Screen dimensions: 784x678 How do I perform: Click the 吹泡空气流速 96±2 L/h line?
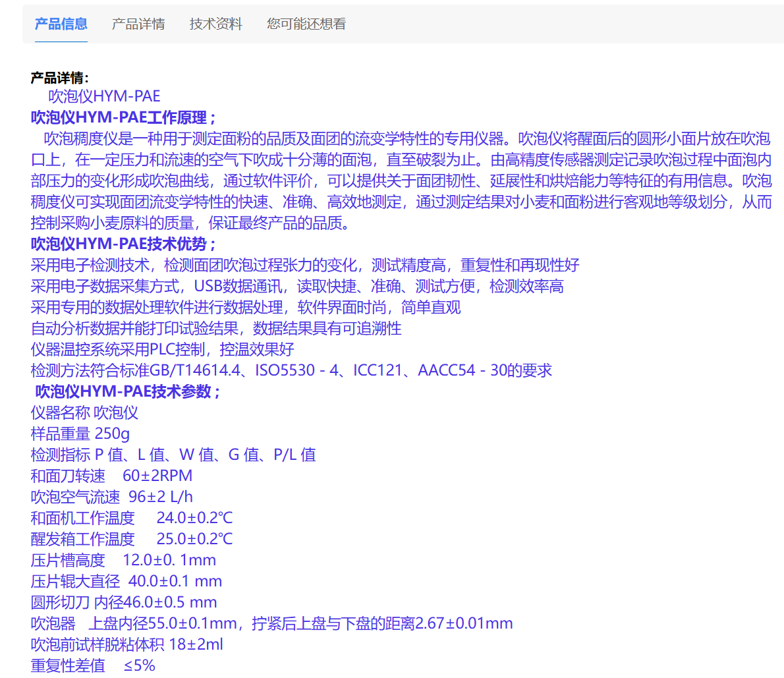point(112,497)
